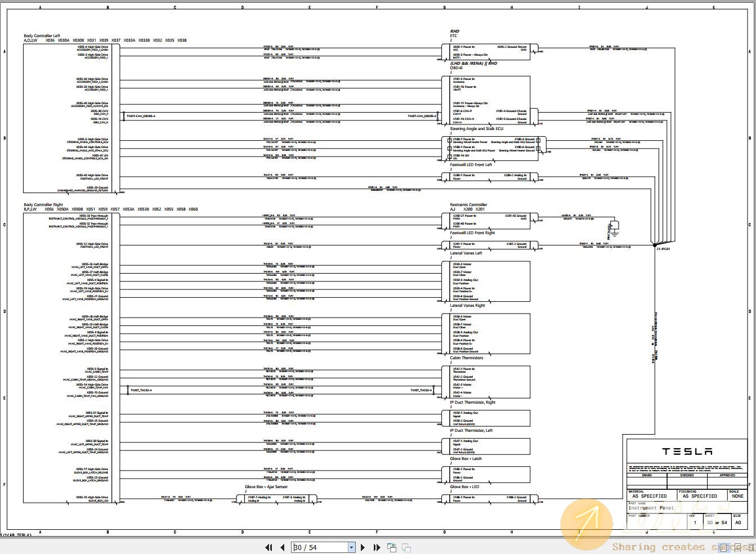Click the scale value 'NONE'

[737, 496]
